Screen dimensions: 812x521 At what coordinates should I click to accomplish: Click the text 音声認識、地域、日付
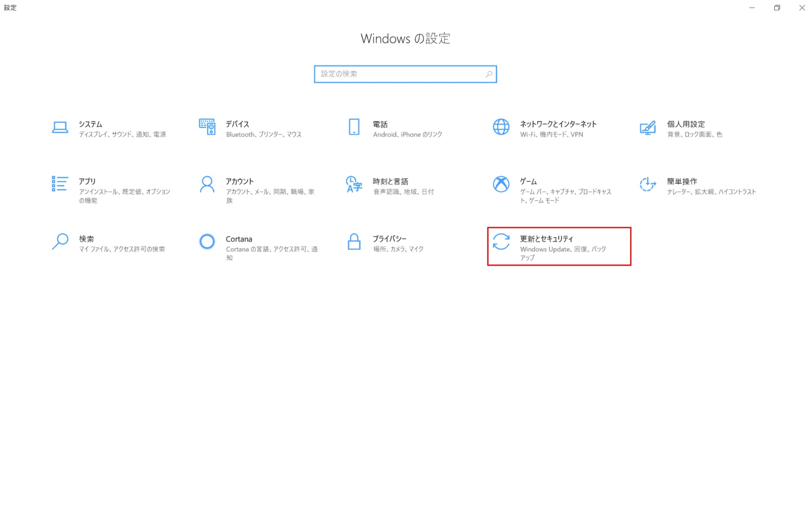pos(404,192)
